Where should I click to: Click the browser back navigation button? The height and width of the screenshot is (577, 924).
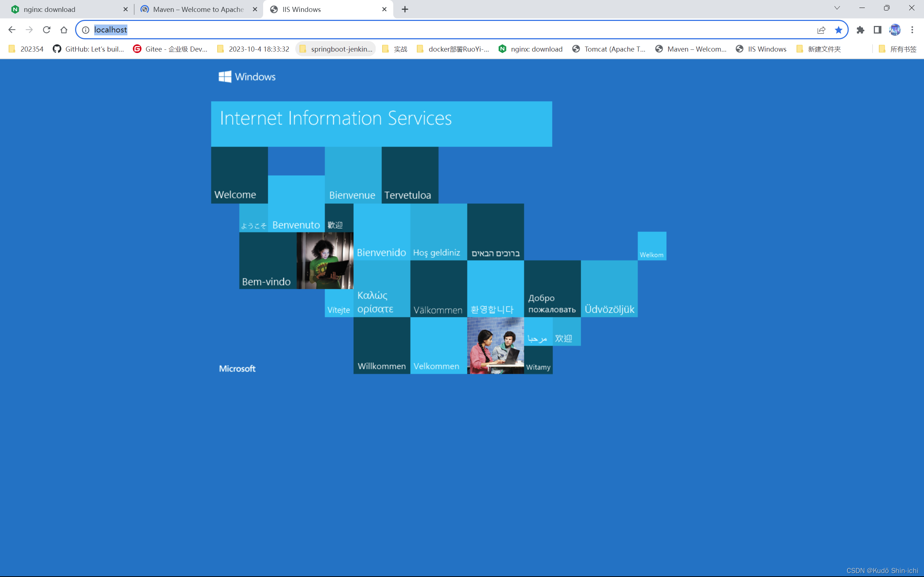[12, 29]
